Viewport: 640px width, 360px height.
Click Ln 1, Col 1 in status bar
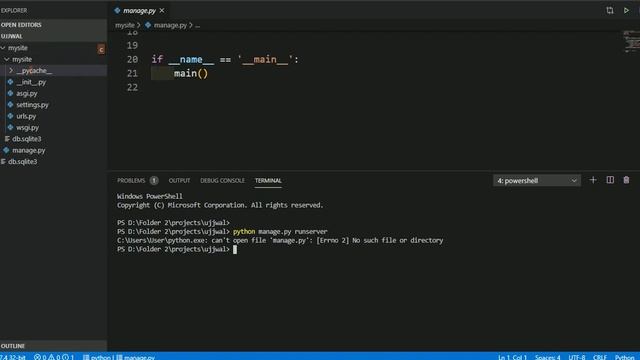(512, 357)
